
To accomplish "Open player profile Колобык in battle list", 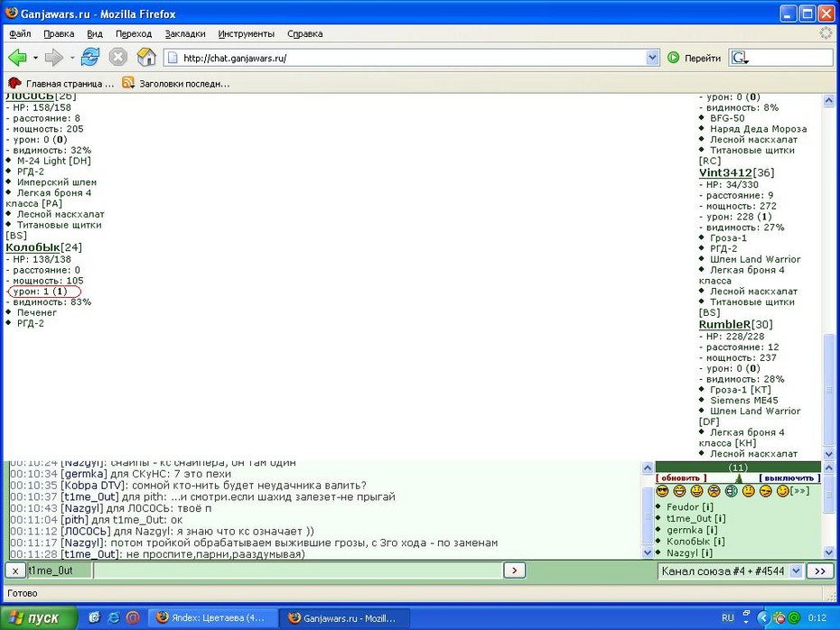I will click(33, 247).
